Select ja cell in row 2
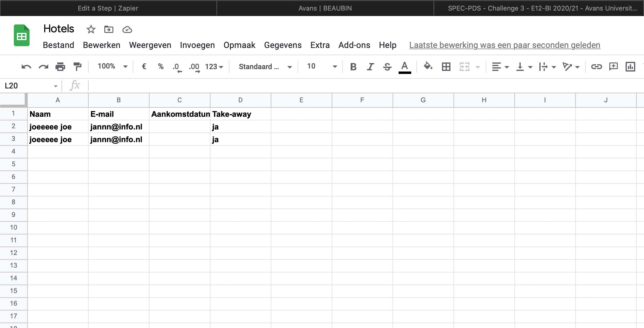644x328 pixels. tap(240, 126)
